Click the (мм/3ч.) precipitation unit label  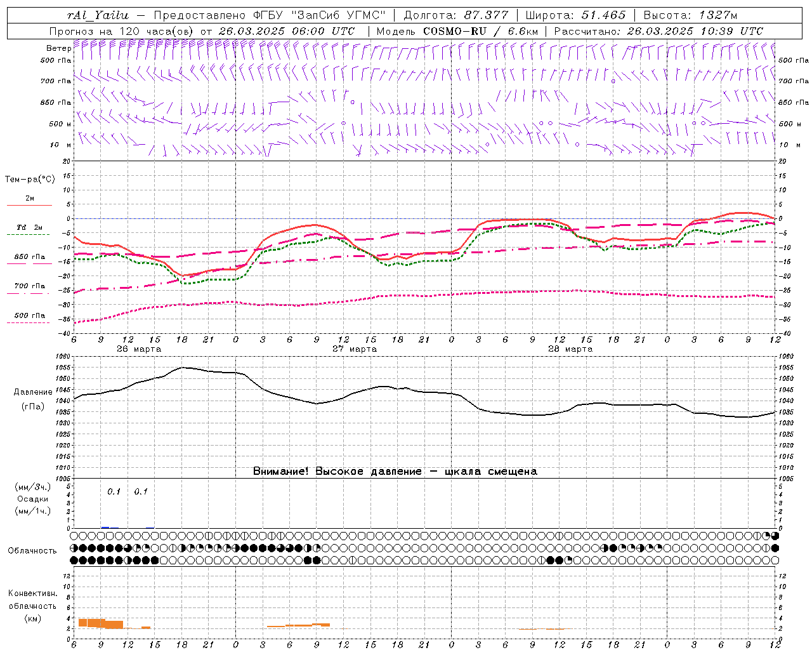pyautogui.click(x=33, y=487)
